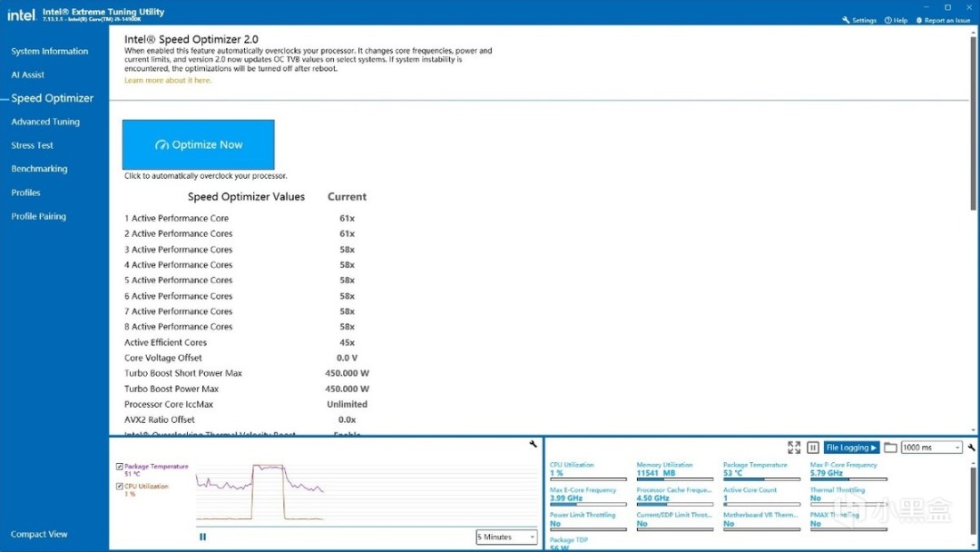
Task: Click the Processor Cache Frequency tile
Action: (674, 496)
